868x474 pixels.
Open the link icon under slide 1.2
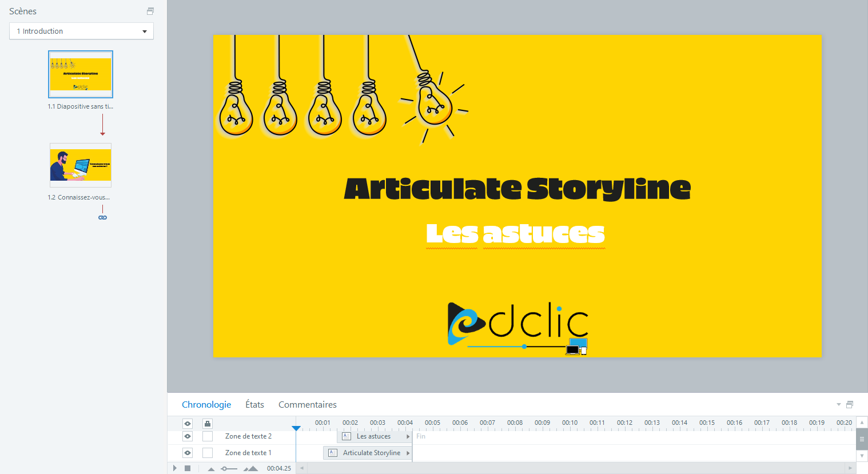pos(102,217)
